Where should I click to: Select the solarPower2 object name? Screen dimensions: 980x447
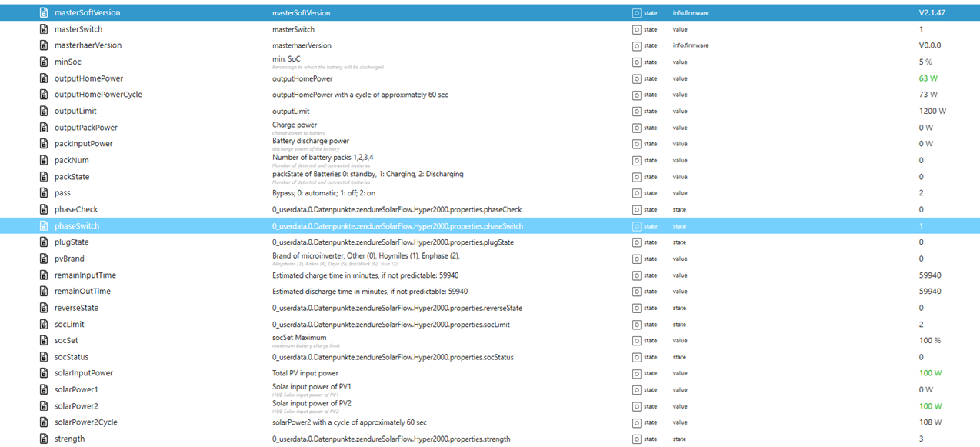(x=76, y=406)
